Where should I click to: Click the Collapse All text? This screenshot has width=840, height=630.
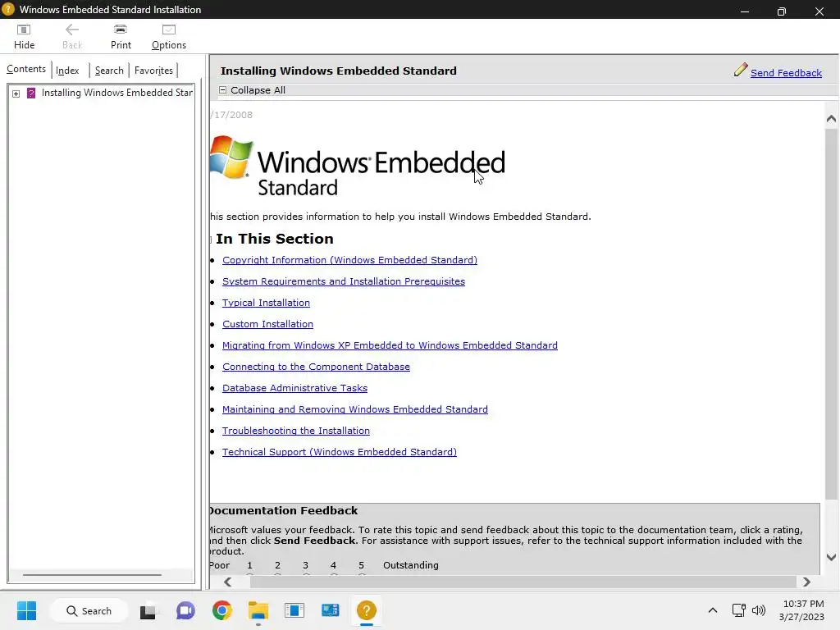coord(258,90)
